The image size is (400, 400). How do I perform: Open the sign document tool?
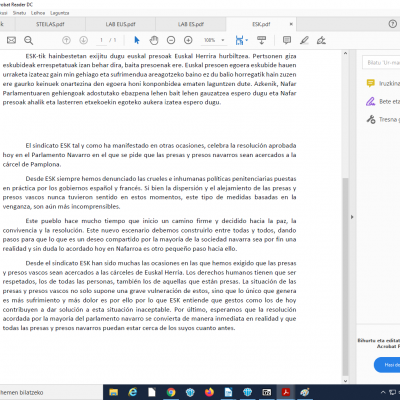tap(321, 40)
